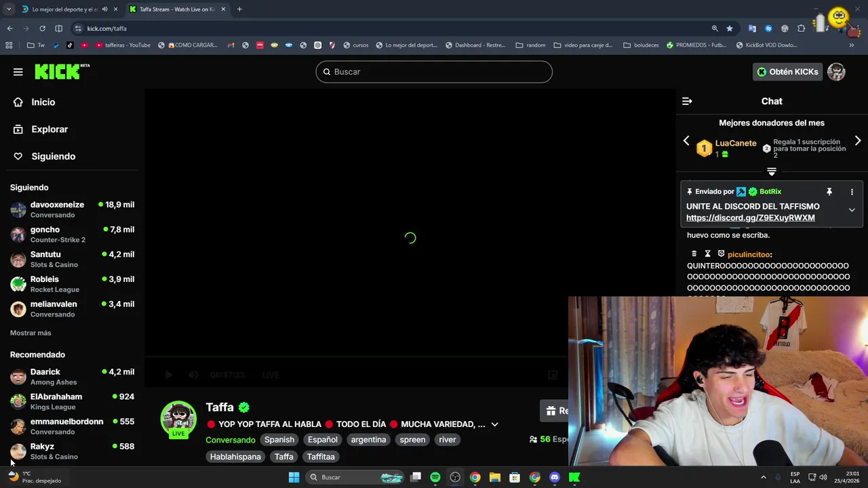The width and height of the screenshot is (868, 488).
Task: Click in the Kick Buscar search field
Action: 434,72
